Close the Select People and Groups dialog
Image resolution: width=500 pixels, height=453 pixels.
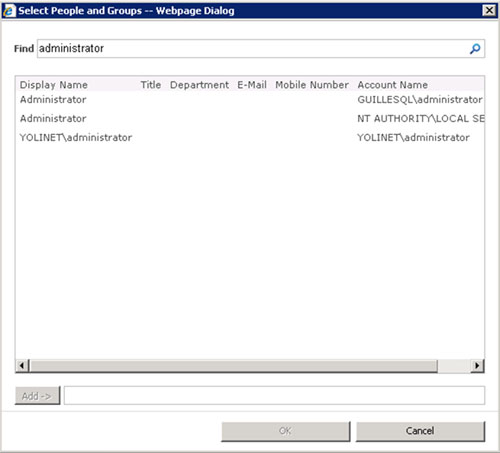489,11
